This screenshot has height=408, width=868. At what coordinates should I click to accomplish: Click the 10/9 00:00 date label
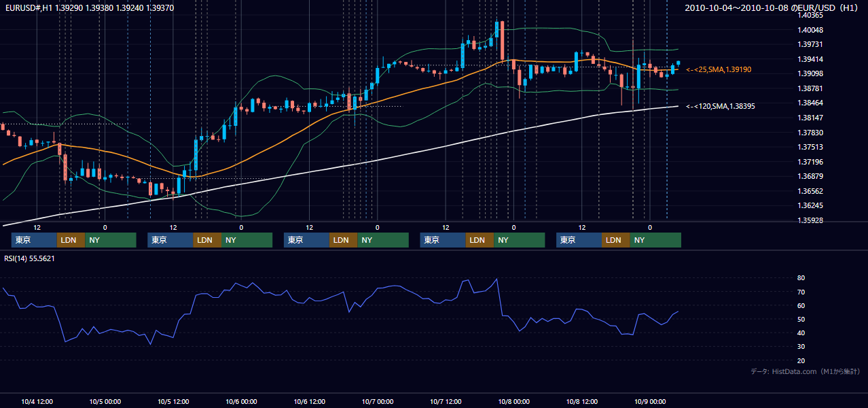(x=649, y=401)
